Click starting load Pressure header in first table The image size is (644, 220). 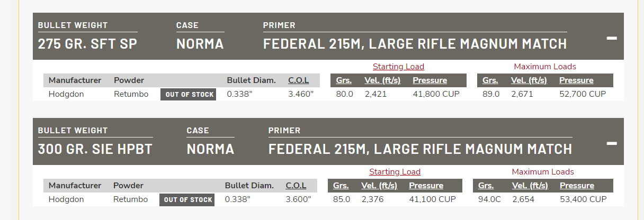pos(430,80)
